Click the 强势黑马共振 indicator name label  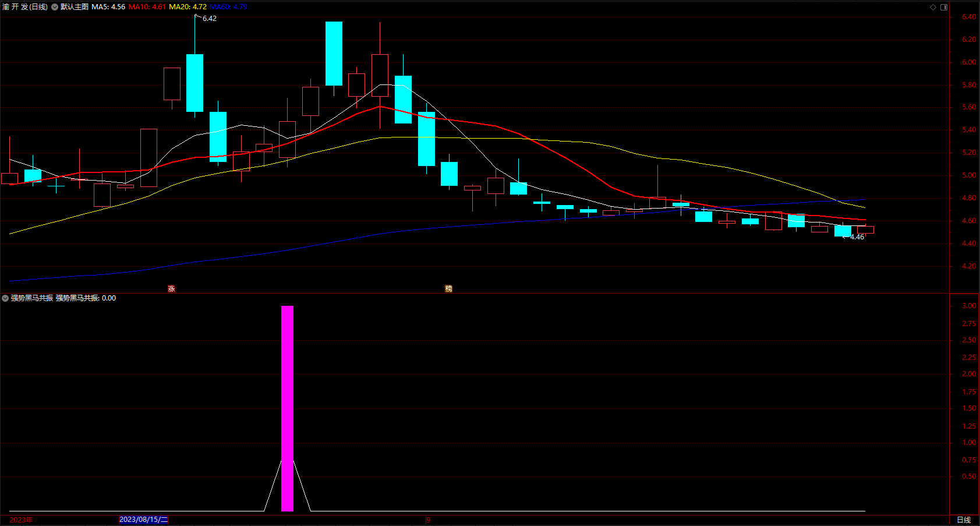click(32, 298)
